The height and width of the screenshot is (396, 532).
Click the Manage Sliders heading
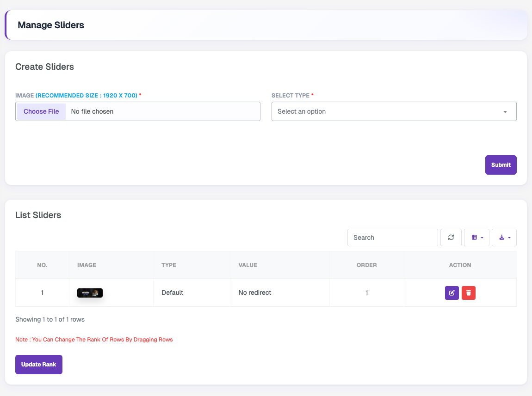pyautogui.click(x=51, y=25)
